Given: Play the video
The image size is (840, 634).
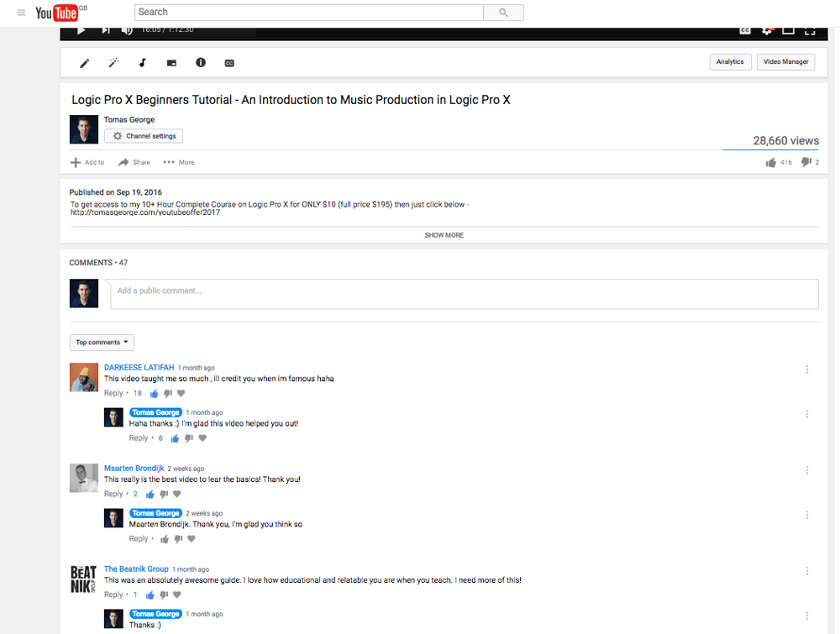Looking at the screenshot, I should click(x=81, y=30).
